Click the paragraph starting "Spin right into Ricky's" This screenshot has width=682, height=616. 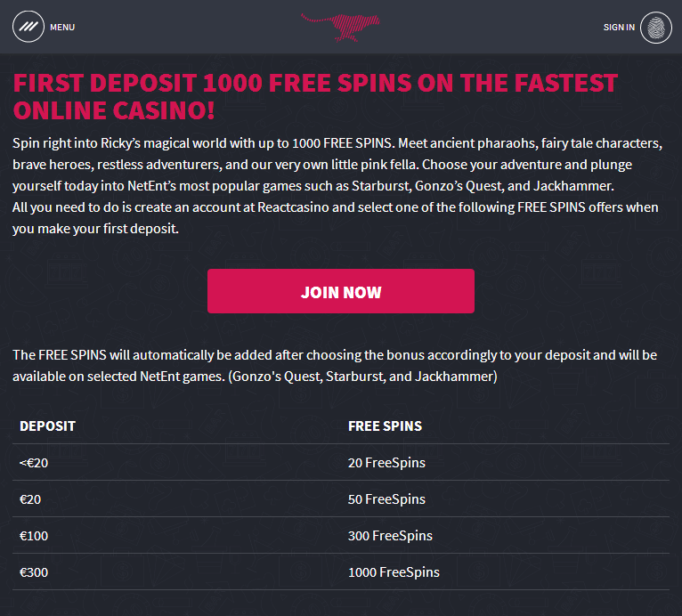point(338,165)
